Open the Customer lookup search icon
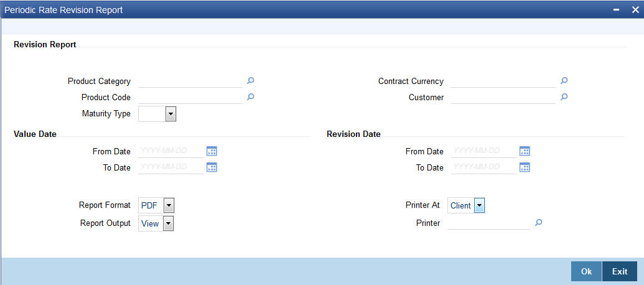 [x=564, y=97]
